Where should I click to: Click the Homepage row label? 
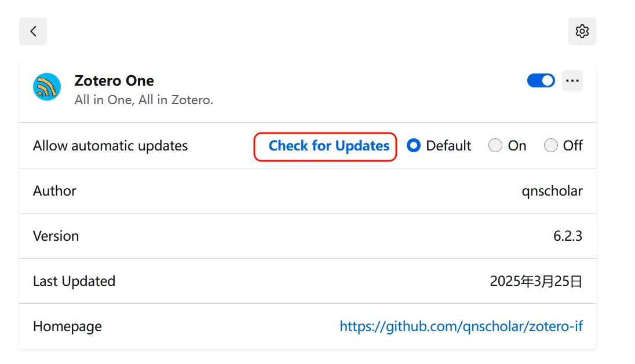point(67,326)
